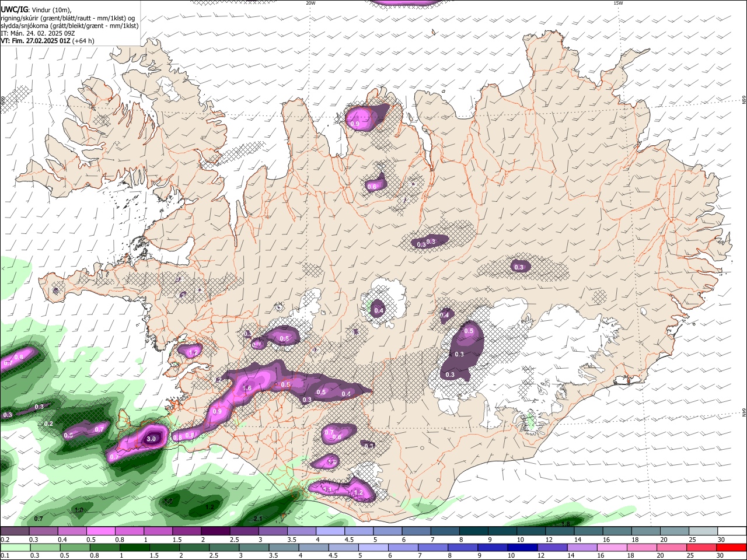Click the bright pink snow swatch from 0.5 to 0.8

click(101, 531)
